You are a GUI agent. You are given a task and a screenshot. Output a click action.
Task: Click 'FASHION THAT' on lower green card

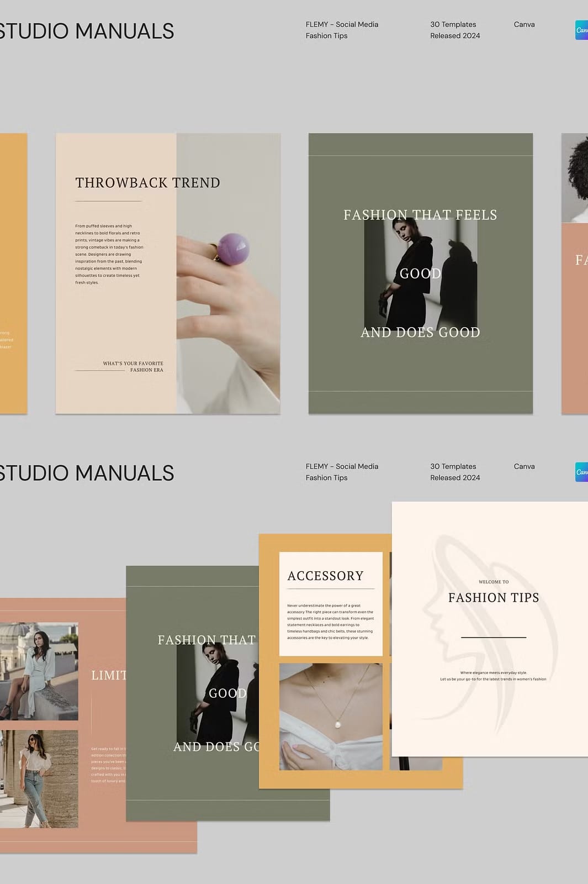click(206, 640)
